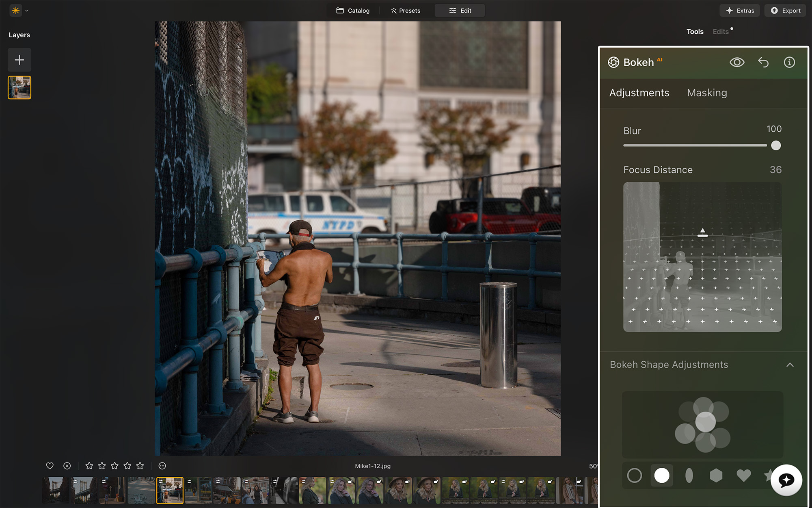The height and width of the screenshot is (508, 812).
Task: Open the Luminar logo dropdown arrow
Action: click(27, 11)
